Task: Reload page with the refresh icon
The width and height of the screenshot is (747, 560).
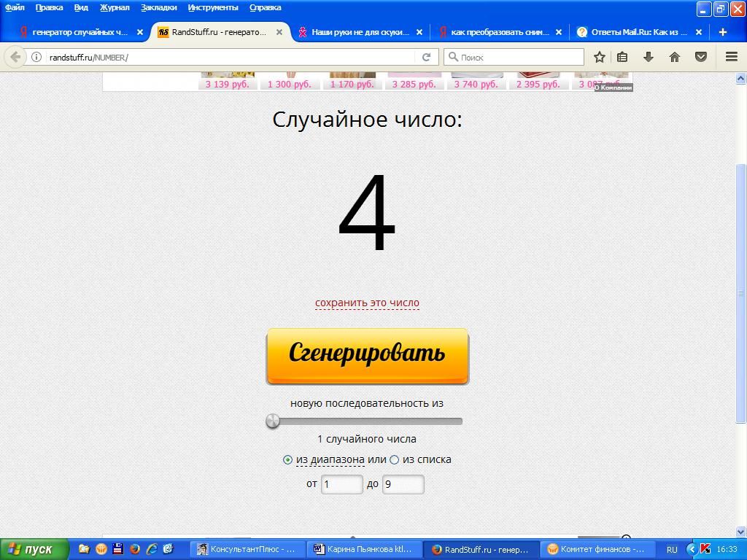Action: (427, 57)
